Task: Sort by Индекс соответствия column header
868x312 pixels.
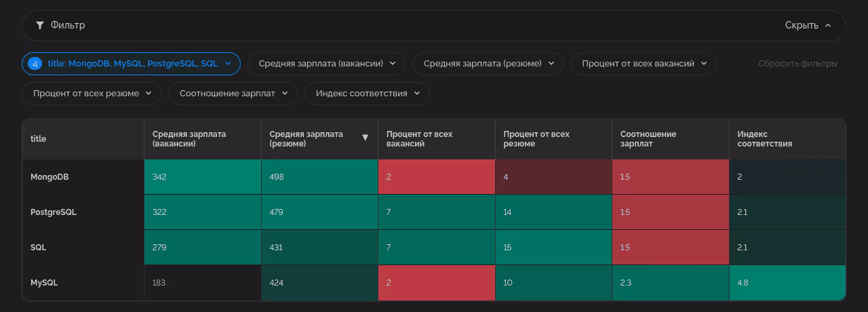Action: click(765, 138)
